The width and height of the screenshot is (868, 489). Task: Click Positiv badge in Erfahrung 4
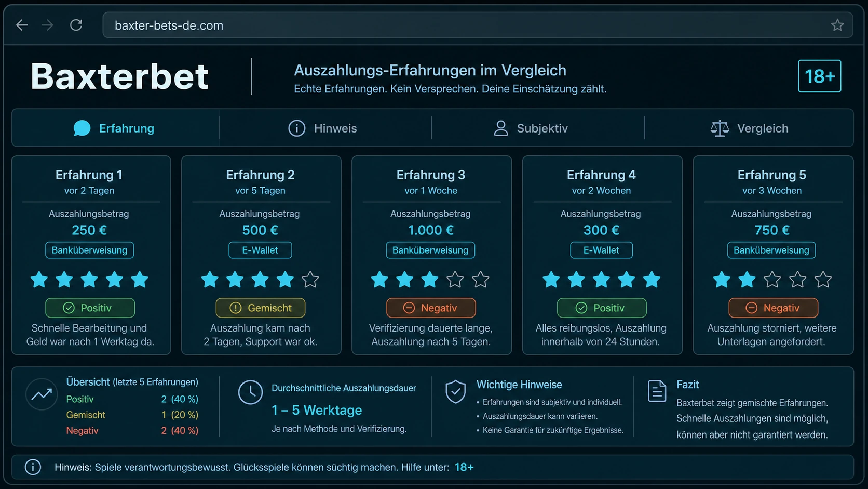pos(602,308)
